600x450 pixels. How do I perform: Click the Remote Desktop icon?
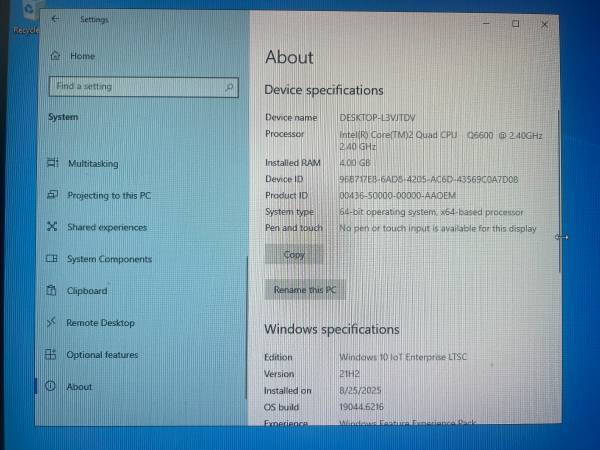pos(52,323)
